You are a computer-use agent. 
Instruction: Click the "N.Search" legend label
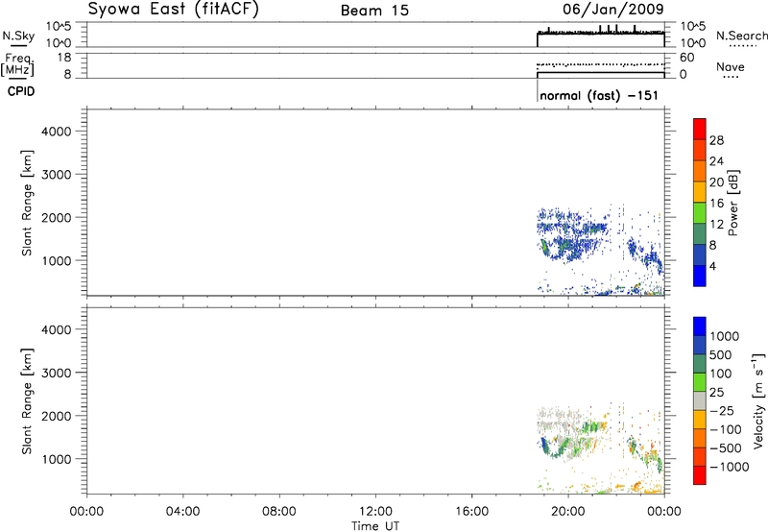pyautogui.click(x=741, y=36)
